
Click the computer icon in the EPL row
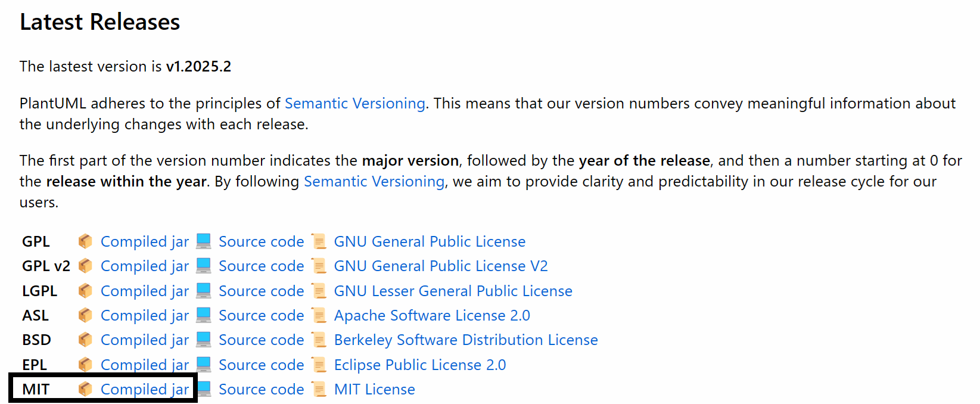point(204,364)
